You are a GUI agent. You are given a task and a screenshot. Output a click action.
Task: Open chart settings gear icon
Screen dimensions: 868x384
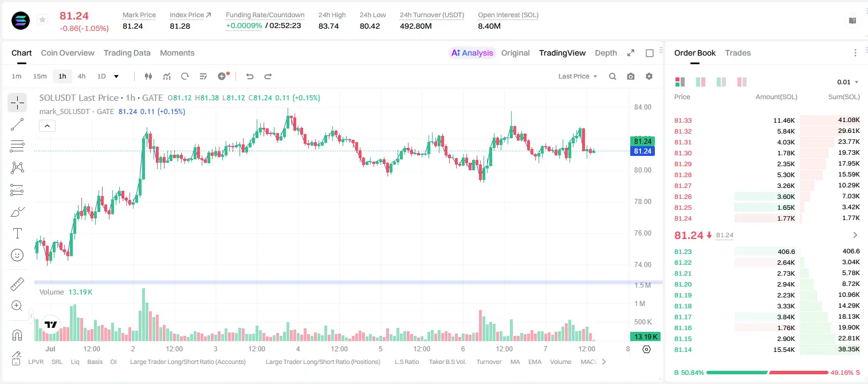tap(649, 76)
